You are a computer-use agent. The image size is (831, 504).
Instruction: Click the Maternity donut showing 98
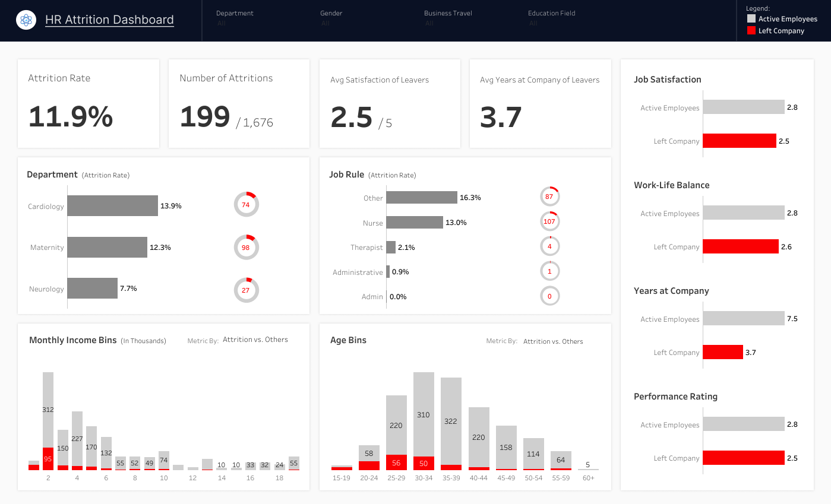click(x=246, y=247)
